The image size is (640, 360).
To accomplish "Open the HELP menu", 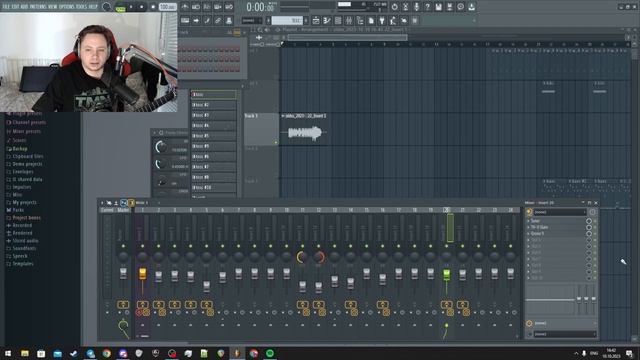I will point(93,7).
